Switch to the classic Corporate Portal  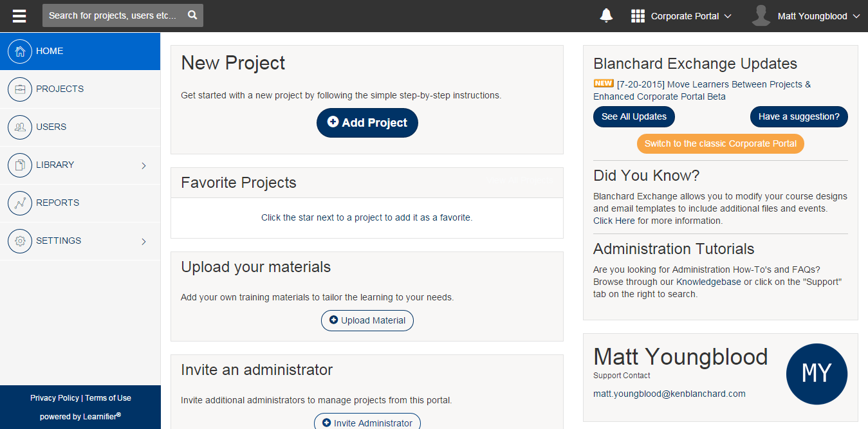(x=721, y=143)
